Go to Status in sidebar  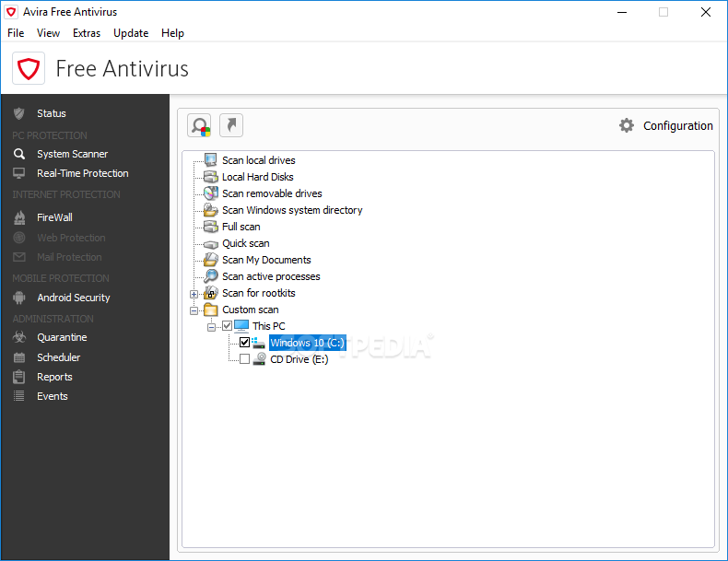pyautogui.click(x=52, y=113)
